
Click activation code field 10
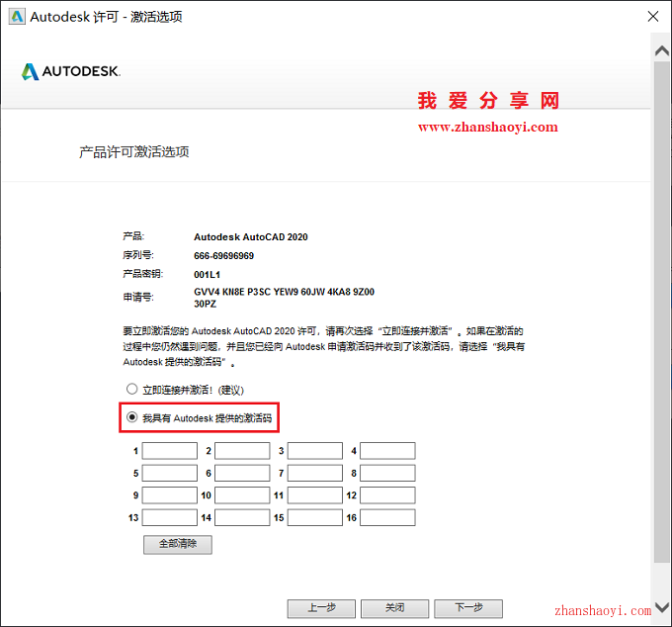pyautogui.click(x=242, y=495)
